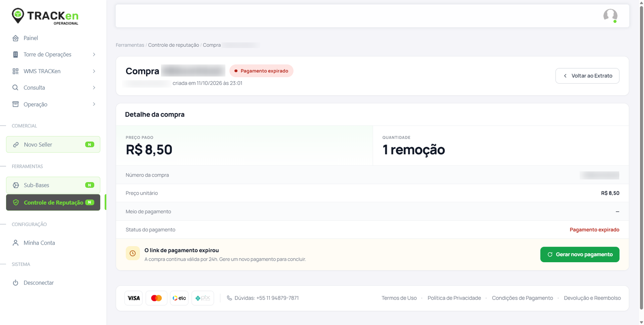644x325 pixels.
Task: Select Sub-Bases in sidebar
Action: pos(53,185)
